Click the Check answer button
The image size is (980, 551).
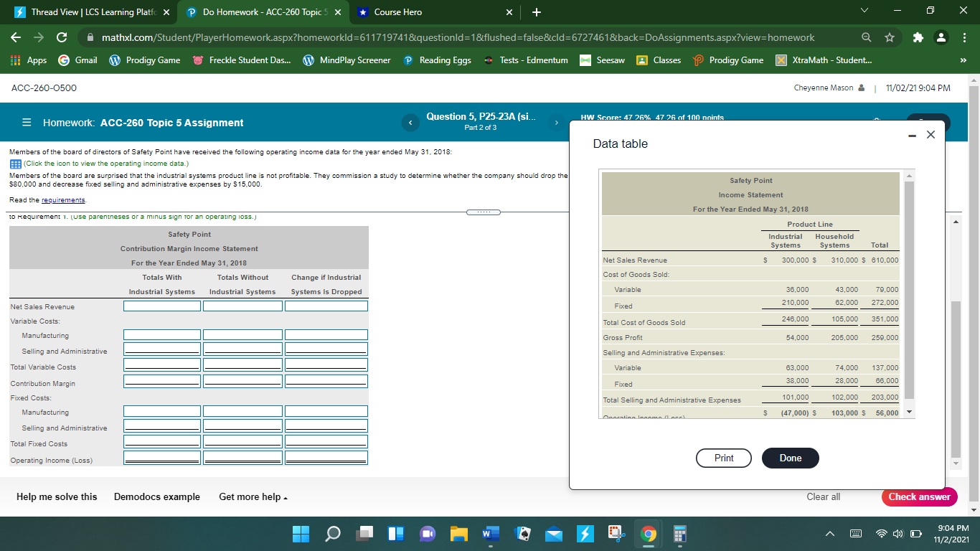click(x=919, y=496)
